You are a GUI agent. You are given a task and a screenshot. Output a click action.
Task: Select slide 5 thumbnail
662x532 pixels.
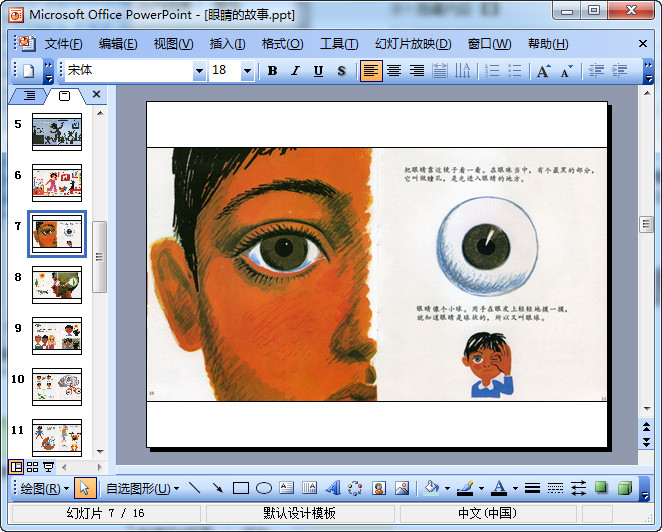(x=57, y=132)
